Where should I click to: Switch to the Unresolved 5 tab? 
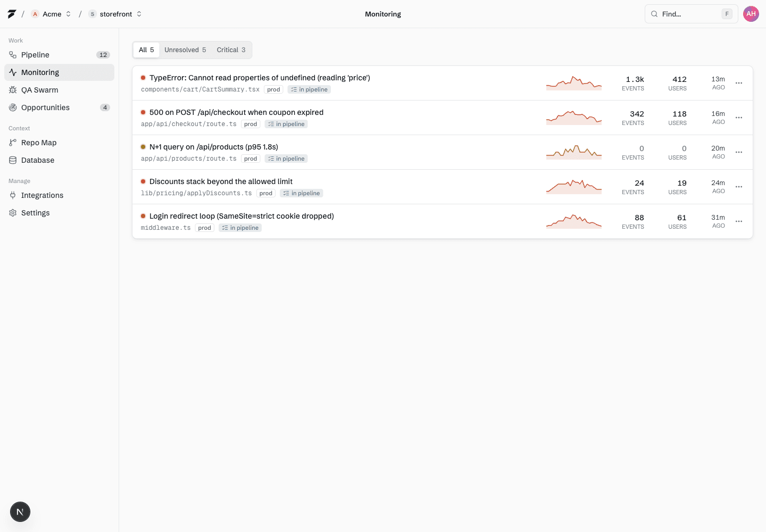(185, 50)
